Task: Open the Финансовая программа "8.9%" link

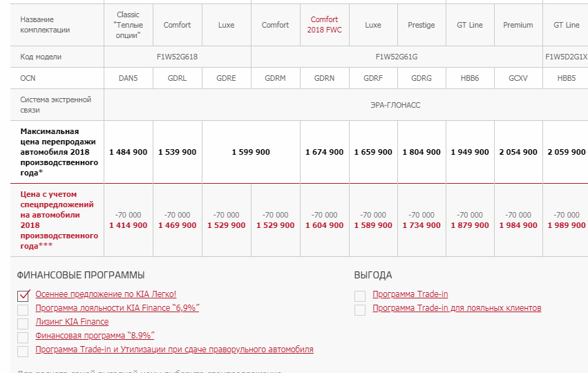Action: pos(95,336)
